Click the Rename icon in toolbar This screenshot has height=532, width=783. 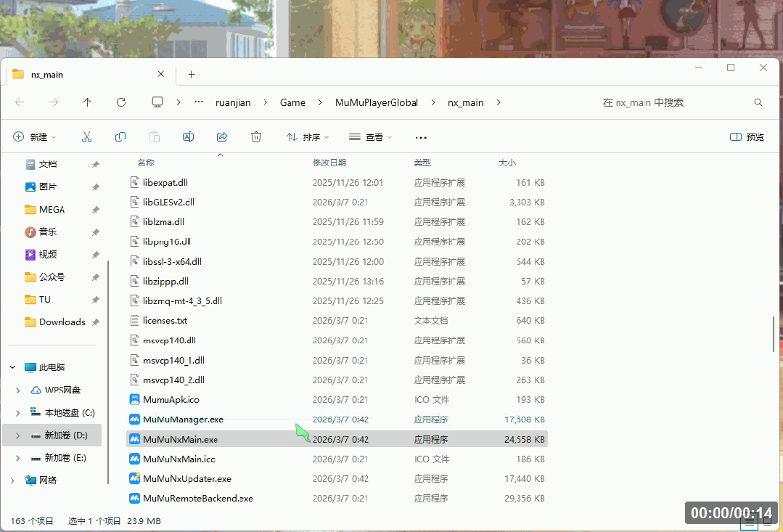[188, 137]
